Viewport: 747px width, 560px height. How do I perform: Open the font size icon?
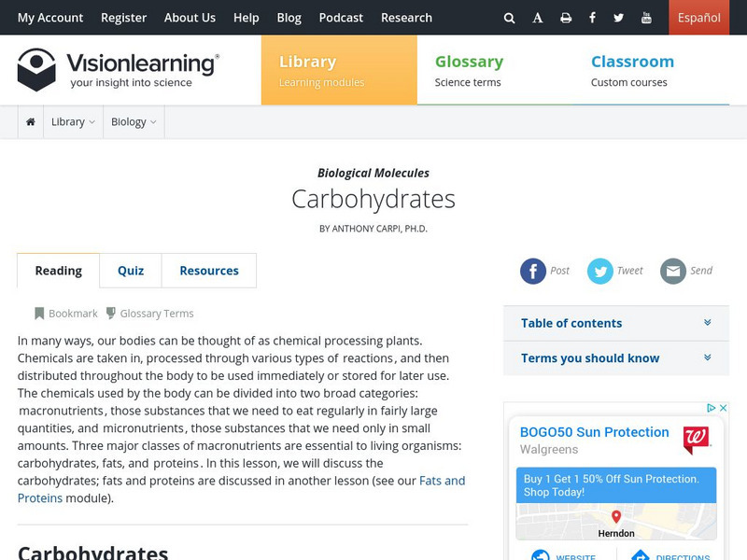538,18
